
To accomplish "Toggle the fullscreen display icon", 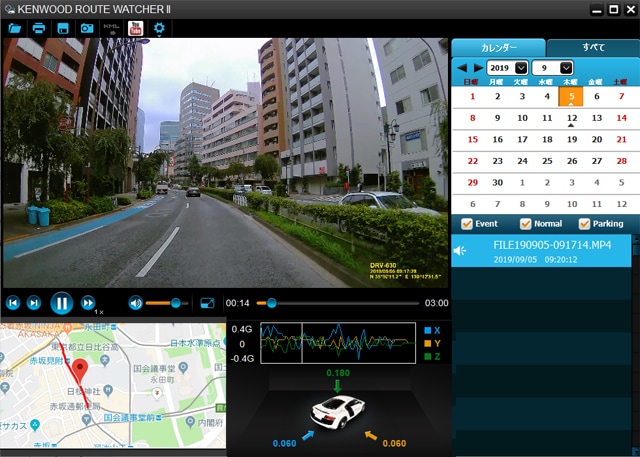I will (x=207, y=302).
